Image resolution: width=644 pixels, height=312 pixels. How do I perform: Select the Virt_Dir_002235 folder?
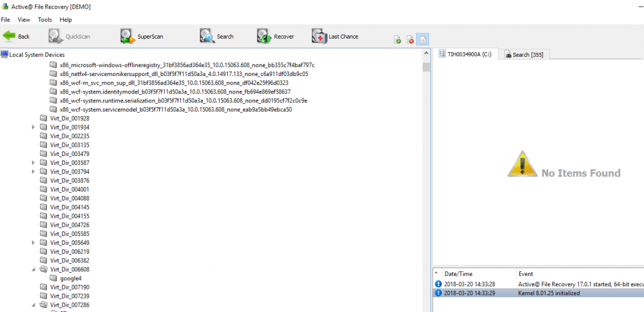tap(70, 136)
